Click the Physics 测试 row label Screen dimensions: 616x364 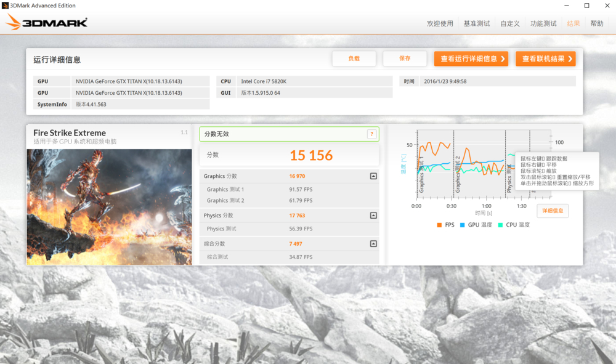pos(222,229)
